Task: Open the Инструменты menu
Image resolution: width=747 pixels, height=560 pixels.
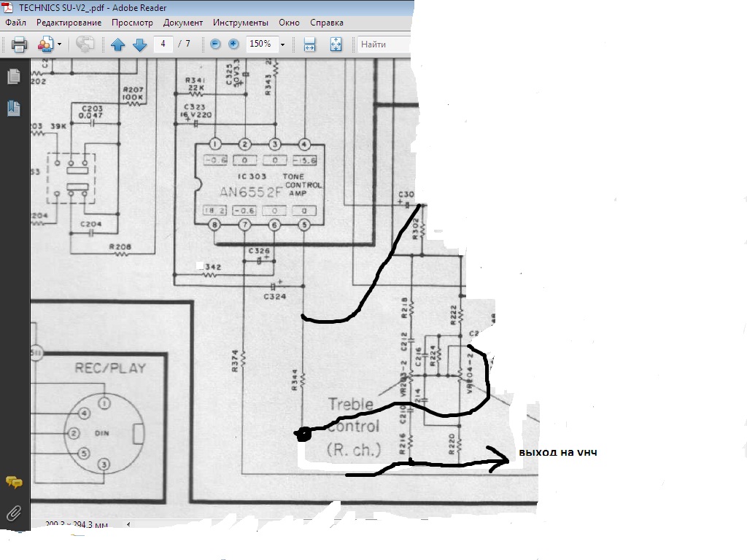Action: click(241, 23)
